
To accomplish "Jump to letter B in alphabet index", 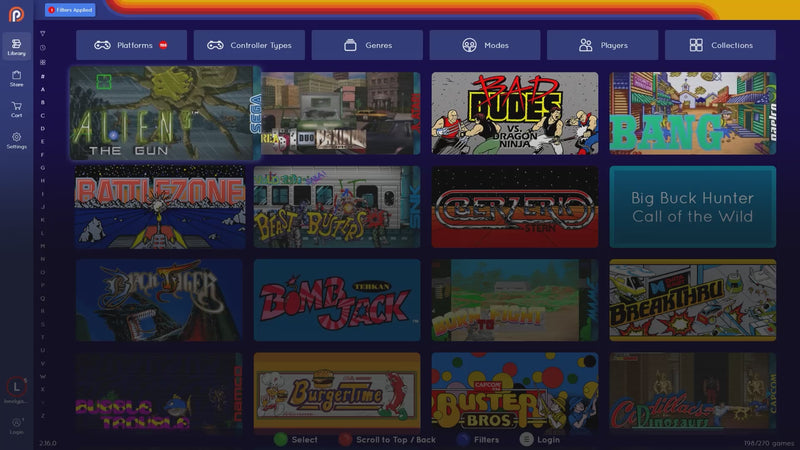I will pos(42,102).
